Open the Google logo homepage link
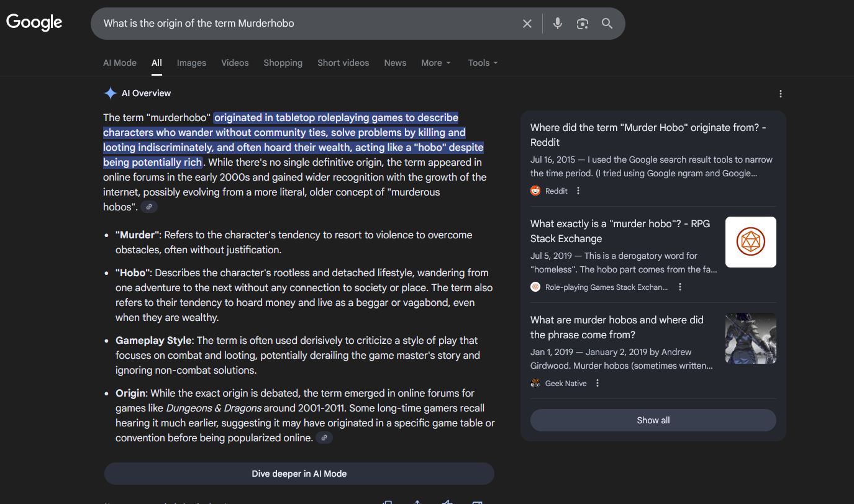Viewport: 854px width, 504px height. 34,22
